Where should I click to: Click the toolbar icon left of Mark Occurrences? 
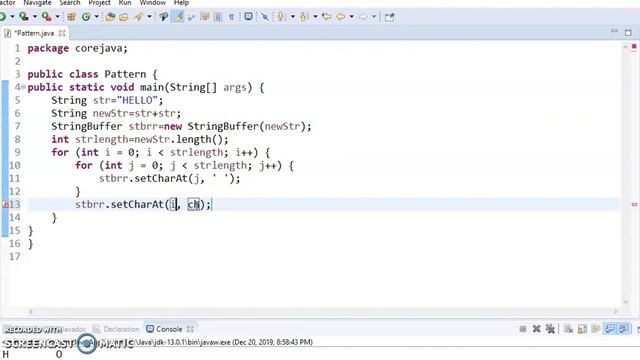[x=164, y=17]
